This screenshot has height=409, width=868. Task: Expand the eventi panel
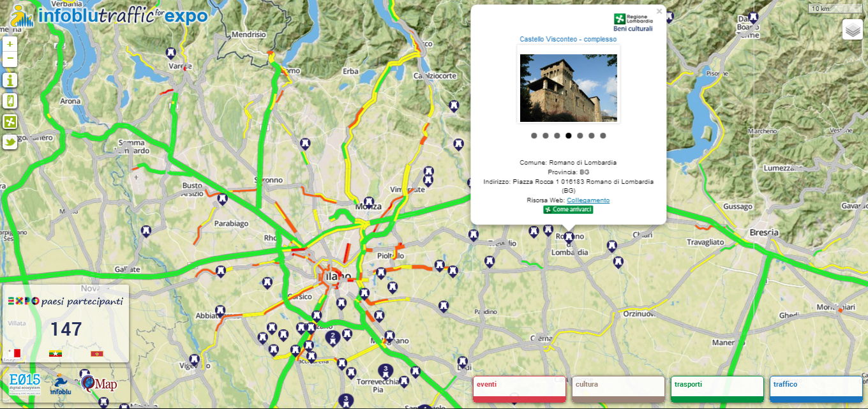tap(519, 389)
